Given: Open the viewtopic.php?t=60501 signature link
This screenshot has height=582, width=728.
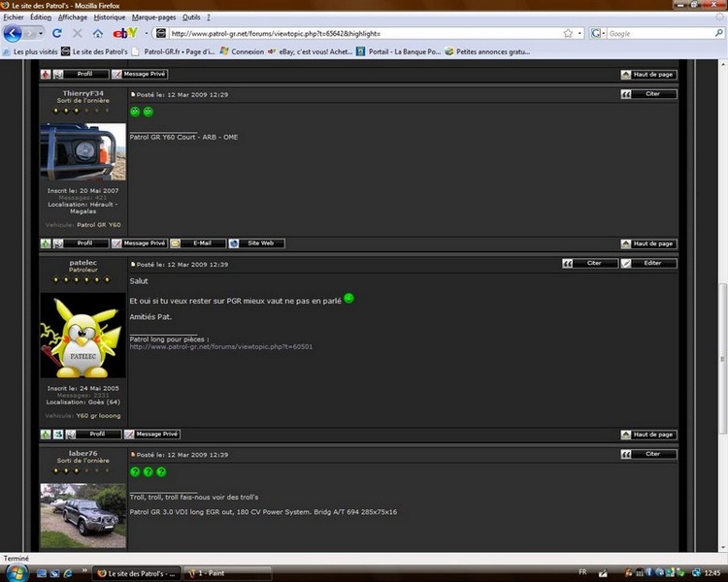Looking at the screenshot, I should [x=221, y=346].
